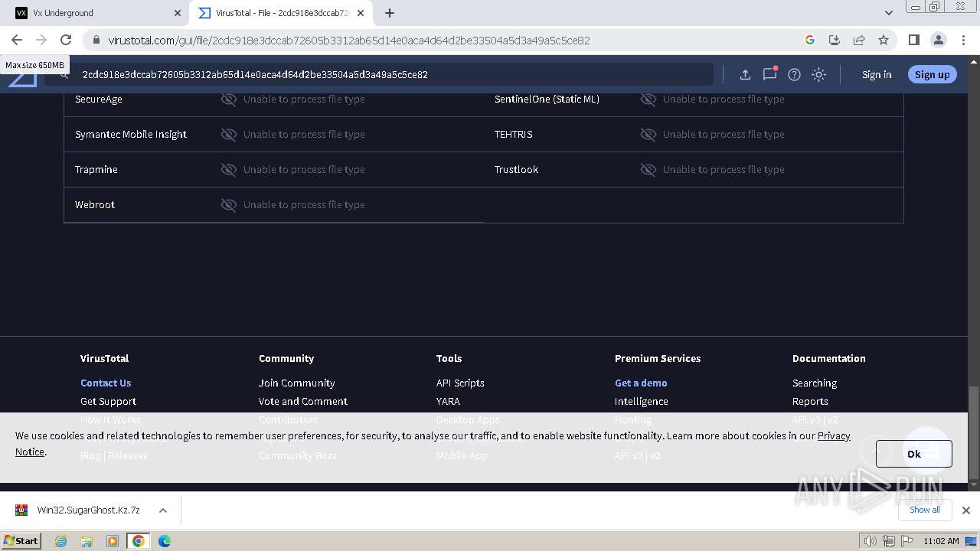Click the page vertical scrollbar thumb

point(974,432)
